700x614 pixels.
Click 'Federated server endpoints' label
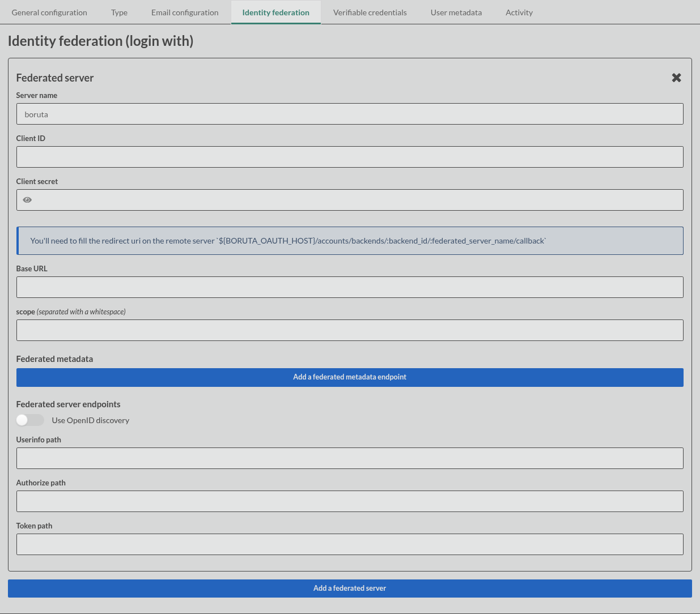[68, 404]
